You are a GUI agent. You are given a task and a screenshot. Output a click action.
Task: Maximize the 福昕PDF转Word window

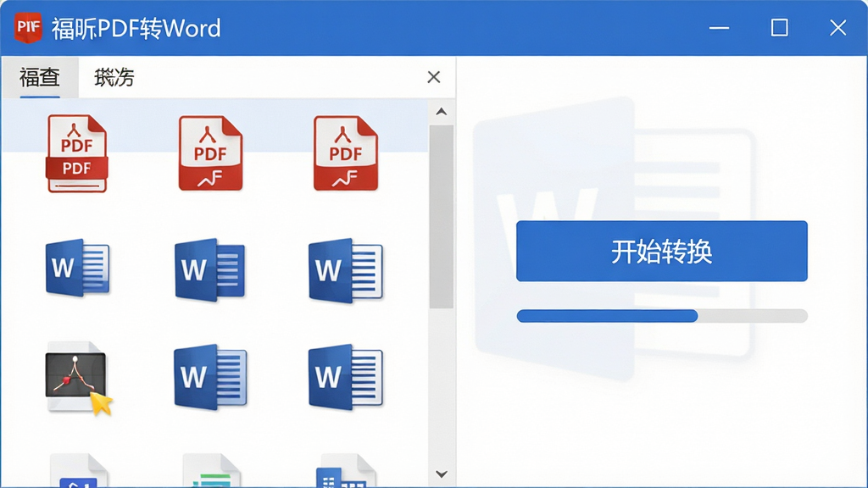coord(780,28)
